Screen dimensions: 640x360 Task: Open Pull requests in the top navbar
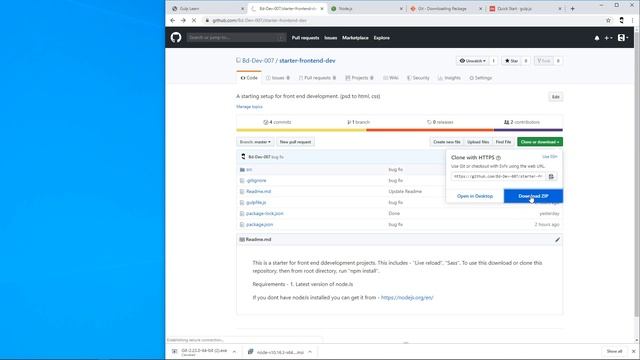[305, 38]
